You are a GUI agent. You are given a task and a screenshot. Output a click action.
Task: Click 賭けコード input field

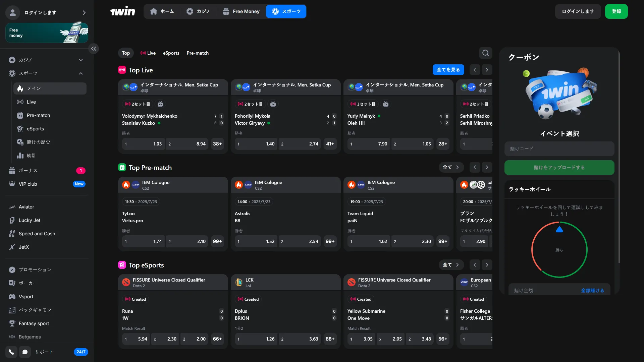(559, 149)
